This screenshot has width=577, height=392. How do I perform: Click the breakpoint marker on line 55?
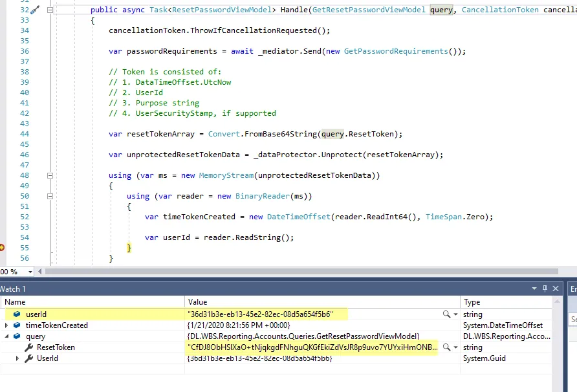[1, 248]
